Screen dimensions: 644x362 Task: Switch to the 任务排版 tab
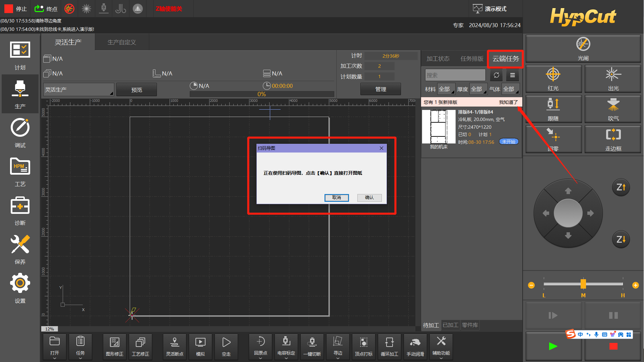tap(472, 59)
